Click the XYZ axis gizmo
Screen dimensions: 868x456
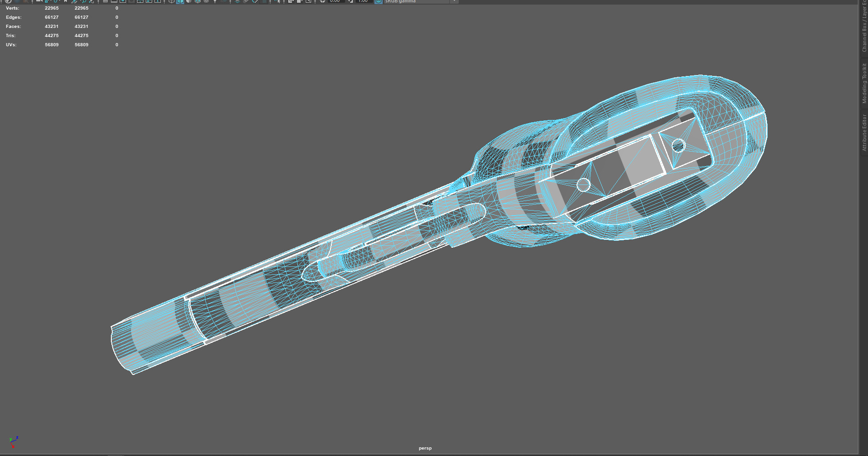(x=14, y=442)
